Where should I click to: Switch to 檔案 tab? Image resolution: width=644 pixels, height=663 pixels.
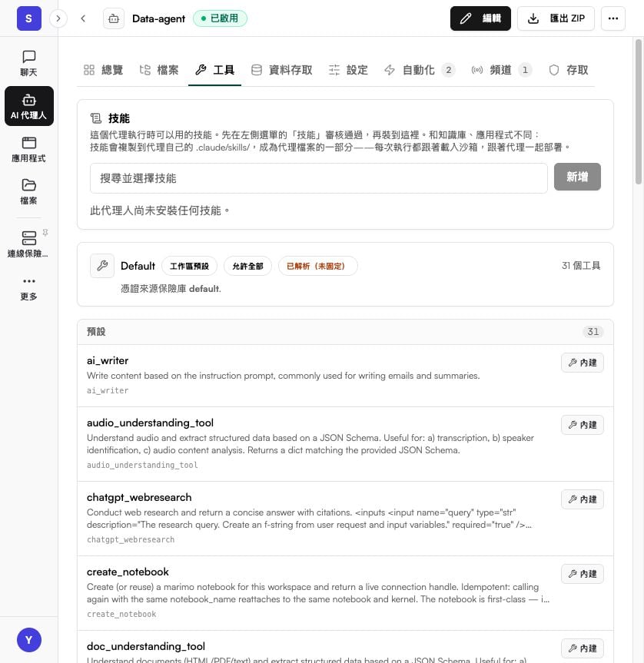(x=159, y=70)
